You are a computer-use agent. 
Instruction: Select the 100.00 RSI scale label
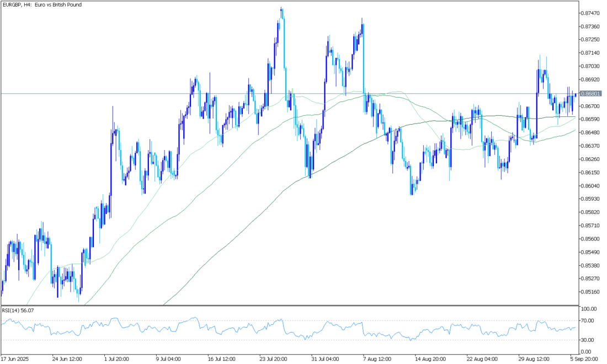(589, 309)
